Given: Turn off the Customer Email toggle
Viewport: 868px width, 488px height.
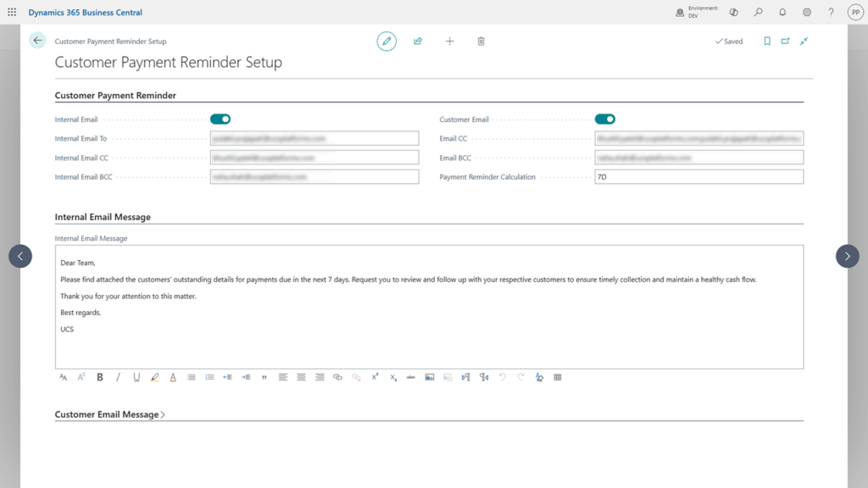Looking at the screenshot, I should 605,119.
